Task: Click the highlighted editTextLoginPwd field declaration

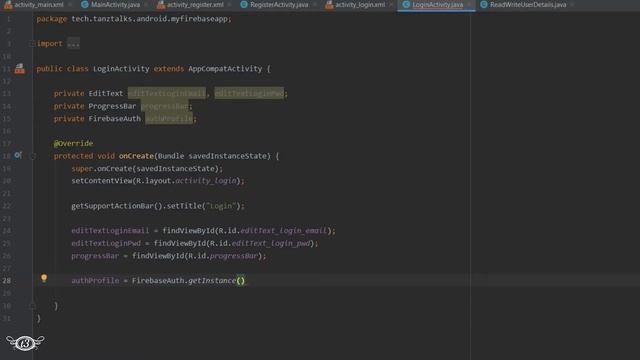Action: point(249,93)
